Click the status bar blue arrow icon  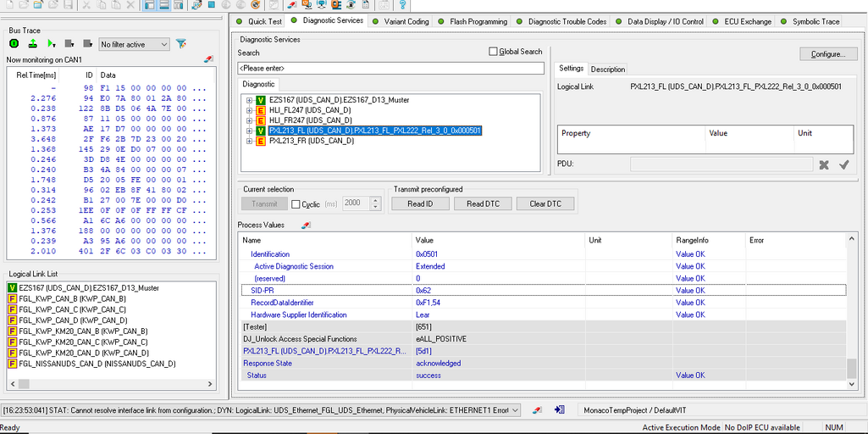[560, 410]
